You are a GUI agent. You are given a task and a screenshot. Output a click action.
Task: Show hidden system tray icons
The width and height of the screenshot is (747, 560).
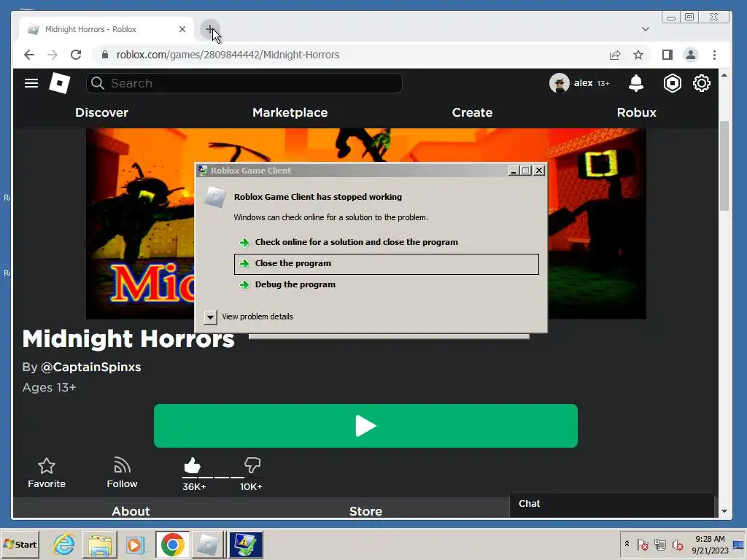click(627, 544)
